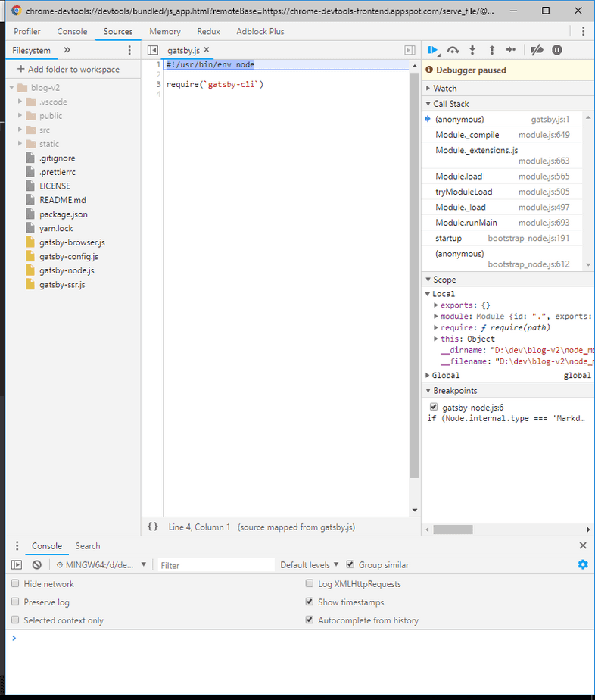Click the Step into function icon

pyautogui.click(x=472, y=50)
